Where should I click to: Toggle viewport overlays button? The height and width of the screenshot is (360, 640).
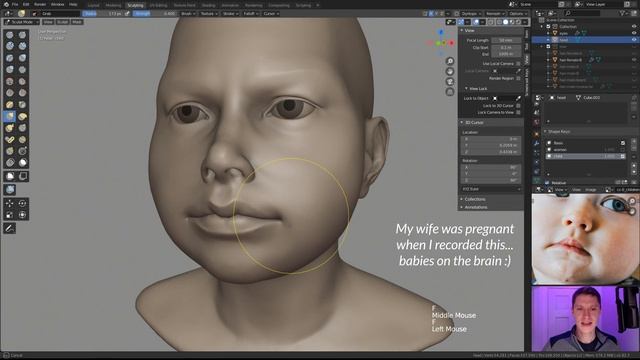coord(476,22)
